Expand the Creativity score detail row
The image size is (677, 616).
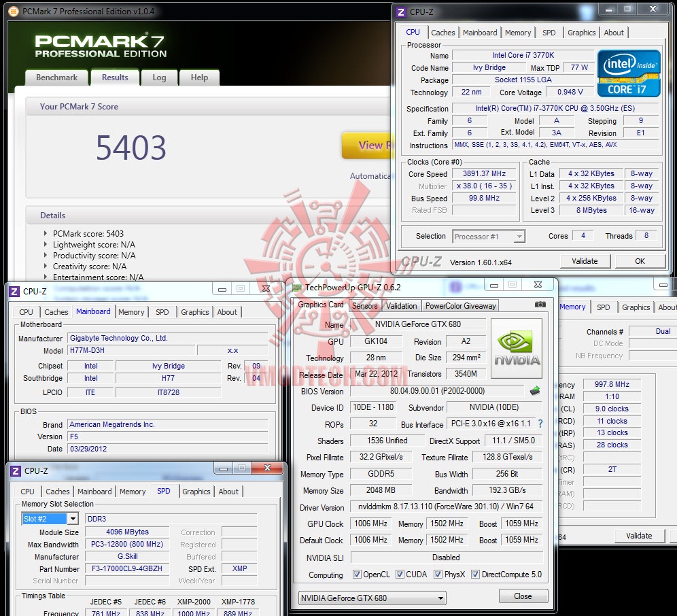pyautogui.click(x=46, y=266)
